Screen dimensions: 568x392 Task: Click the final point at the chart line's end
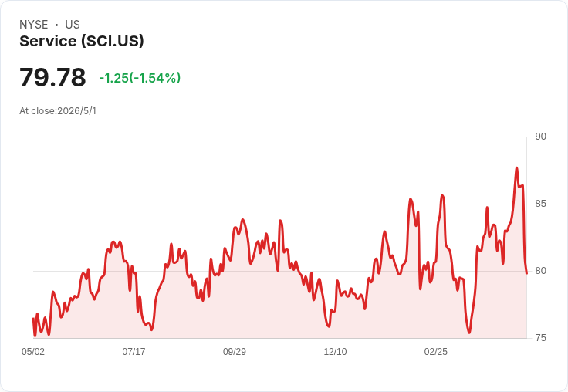pos(526,273)
